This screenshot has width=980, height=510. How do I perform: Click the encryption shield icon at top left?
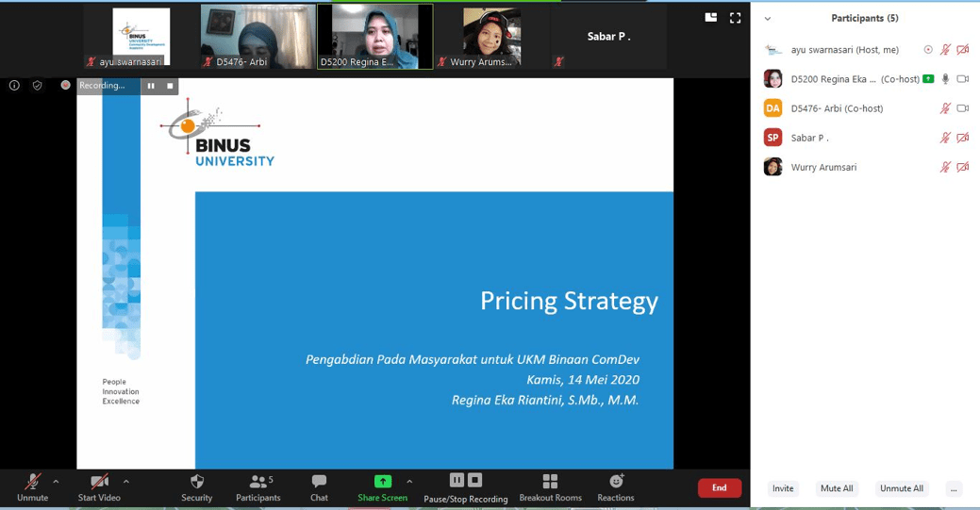[38, 86]
